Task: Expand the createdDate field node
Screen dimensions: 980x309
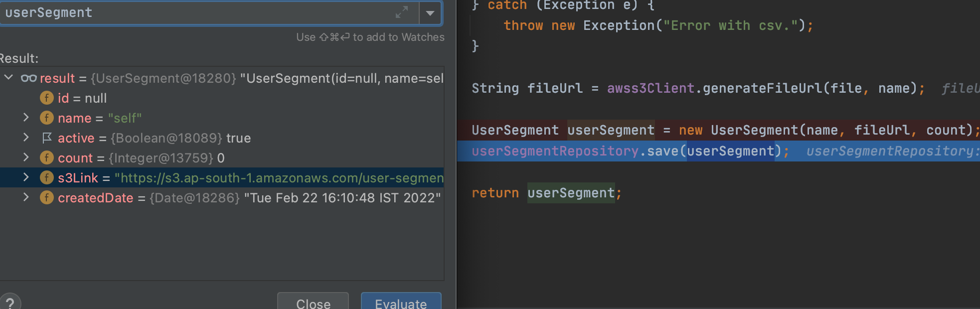Action: point(26,197)
